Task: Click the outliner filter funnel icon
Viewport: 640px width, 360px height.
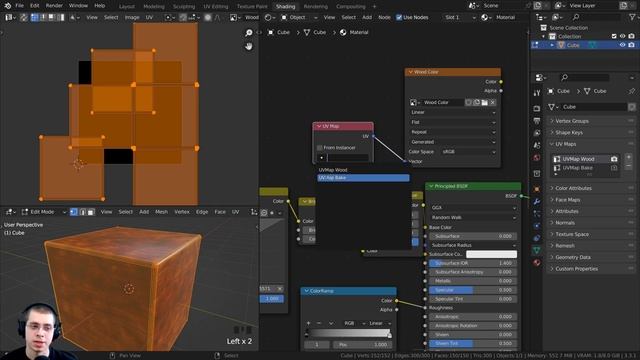Action: click(632, 17)
